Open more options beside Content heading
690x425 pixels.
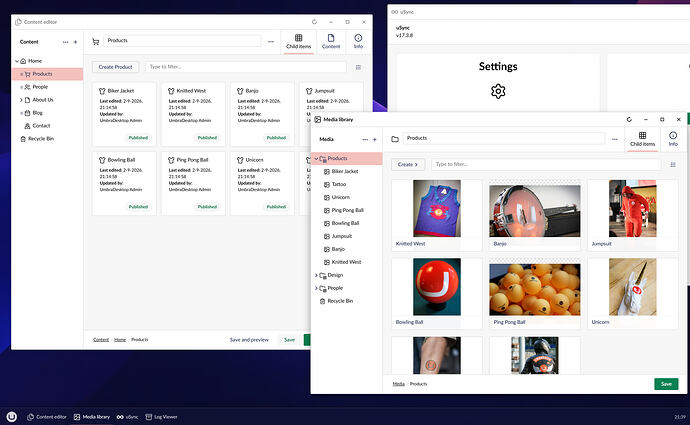[66, 42]
